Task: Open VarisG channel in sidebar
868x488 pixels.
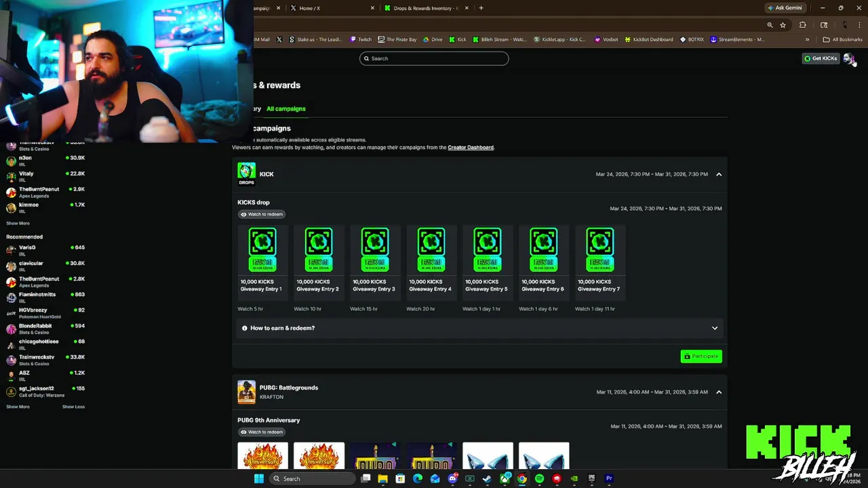Action: (x=45, y=250)
